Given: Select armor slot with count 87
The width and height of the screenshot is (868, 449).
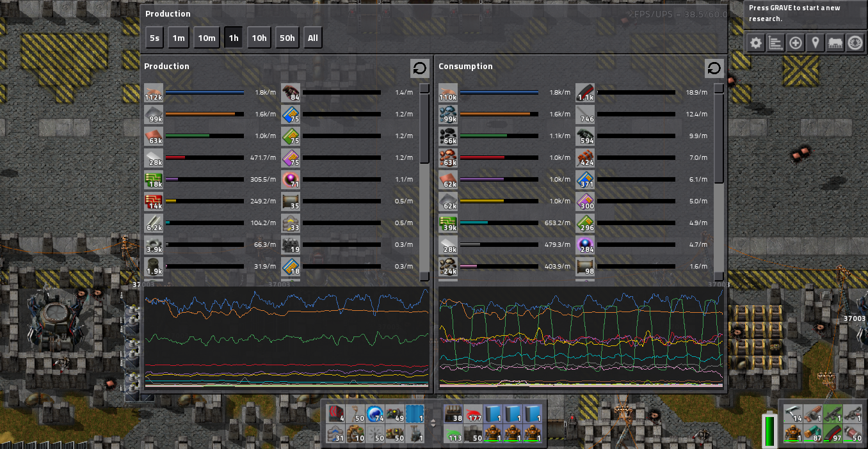Looking at the screenshot, I should coord(813,433).
